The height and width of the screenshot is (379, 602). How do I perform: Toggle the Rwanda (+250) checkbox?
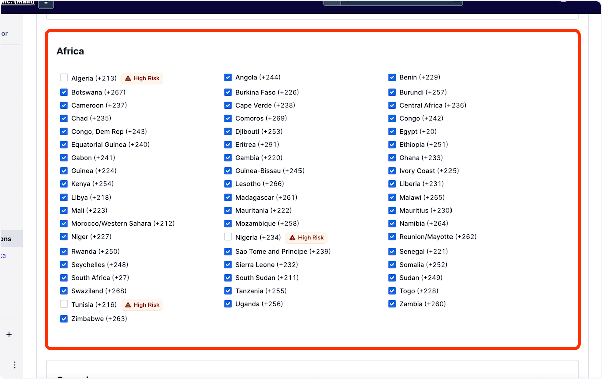tap(64, 252)
